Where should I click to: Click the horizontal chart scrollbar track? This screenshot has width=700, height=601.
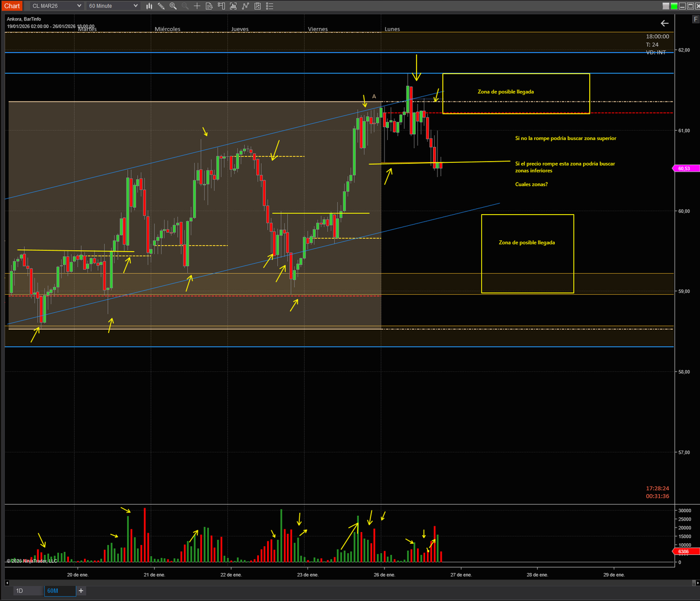pyautogui.click(x=350, y=582)
